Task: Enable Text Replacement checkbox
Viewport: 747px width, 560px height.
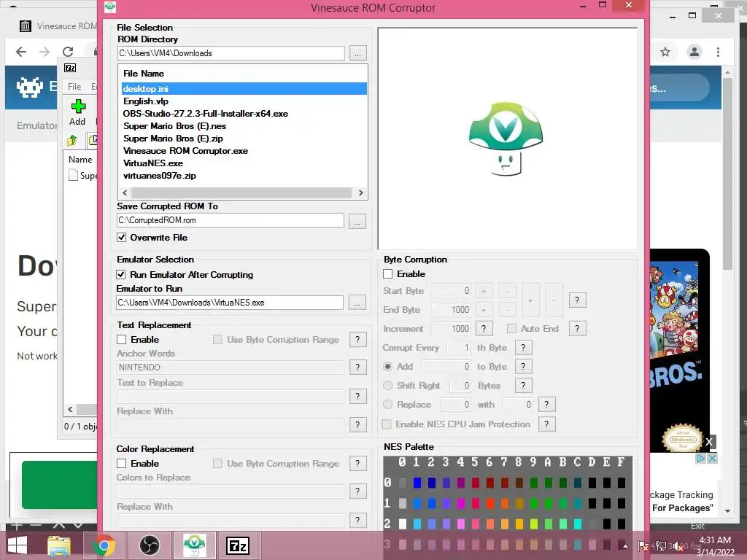Action: pyautogui.click(x=122, y=340)
